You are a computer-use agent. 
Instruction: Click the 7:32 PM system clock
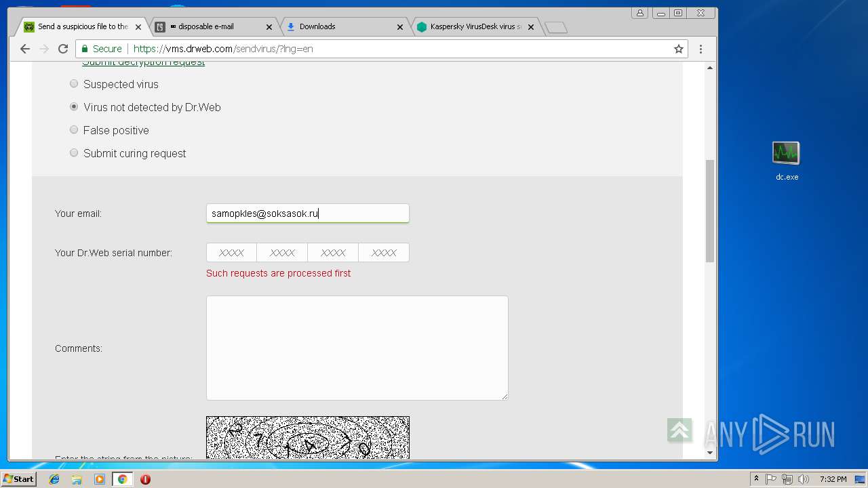click(x=833, y=479)
